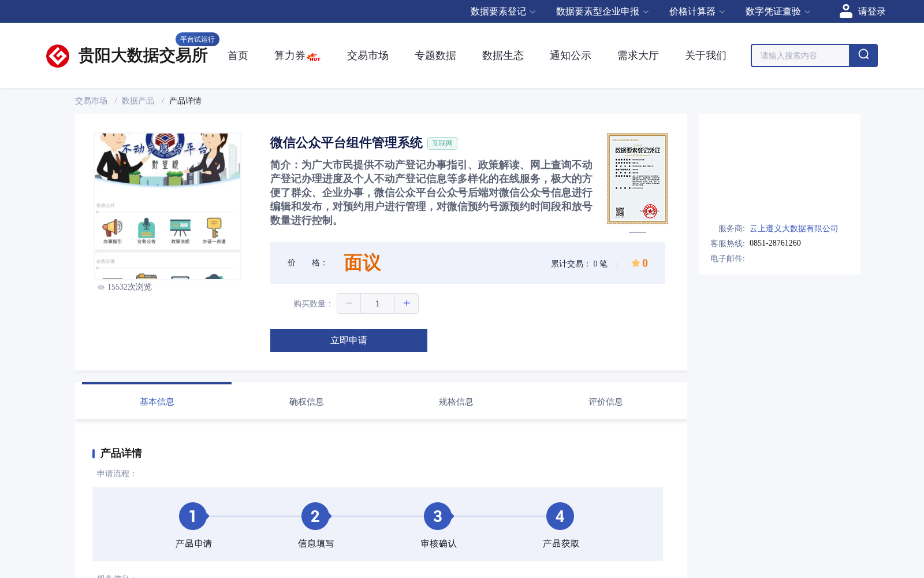This screenshot has height=578, width=924.
Task: Click the 互联网 category tag
Action: click(x=442, y=143)
